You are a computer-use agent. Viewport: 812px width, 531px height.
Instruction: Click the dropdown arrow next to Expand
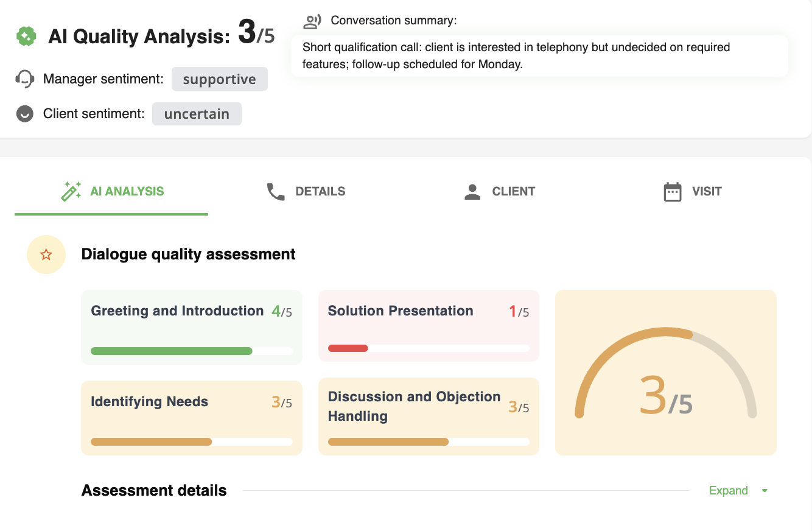765,491
